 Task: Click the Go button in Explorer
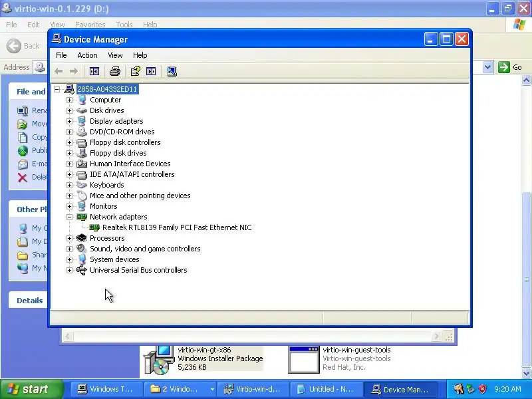coord(510,67)
